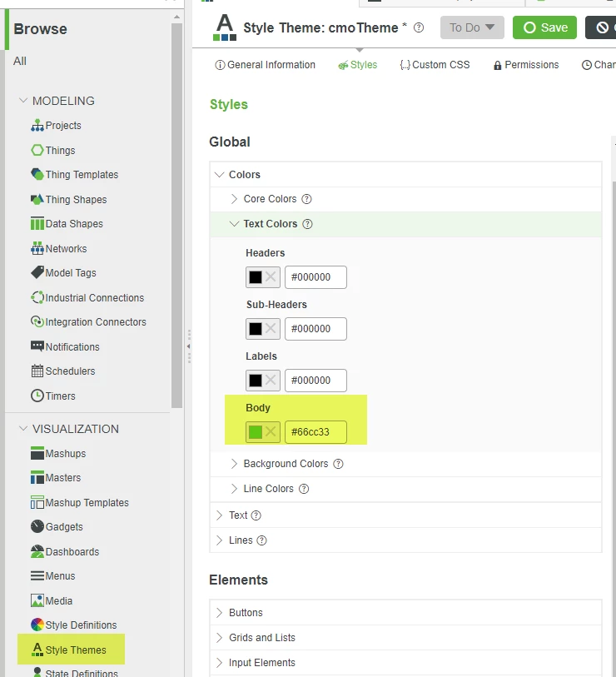This screenshot has height=677, width=616.
Task: Collapse the VISUALIZATION section
Action: [x=23, y=429]
